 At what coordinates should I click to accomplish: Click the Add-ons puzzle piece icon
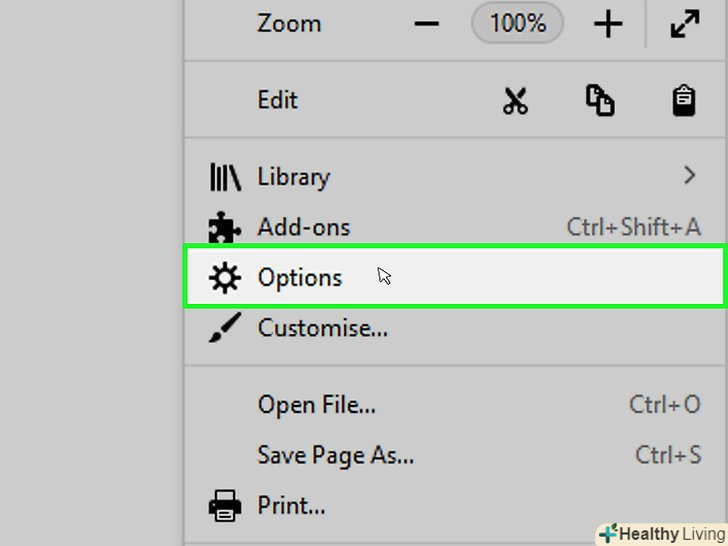click(225, 228)
